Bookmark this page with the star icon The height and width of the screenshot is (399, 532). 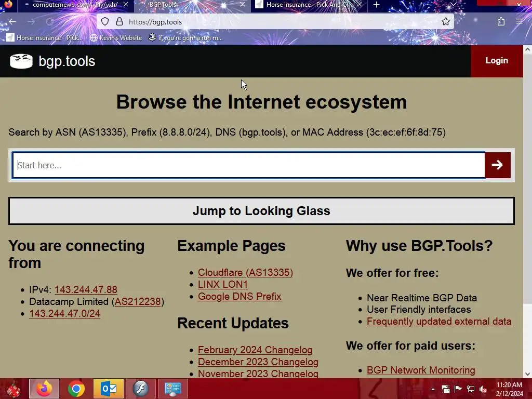tap(445, 22)
